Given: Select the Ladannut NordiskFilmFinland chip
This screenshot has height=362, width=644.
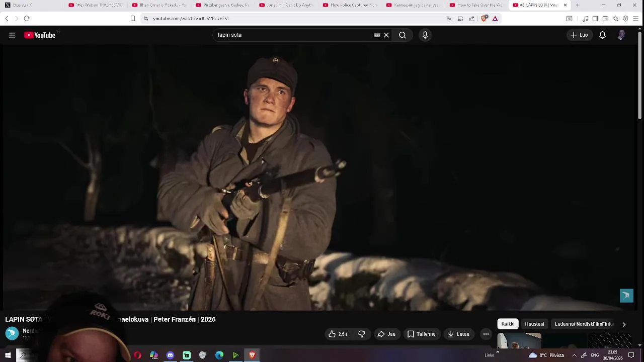Looking at the screenshot, I should tap(584, 324).
